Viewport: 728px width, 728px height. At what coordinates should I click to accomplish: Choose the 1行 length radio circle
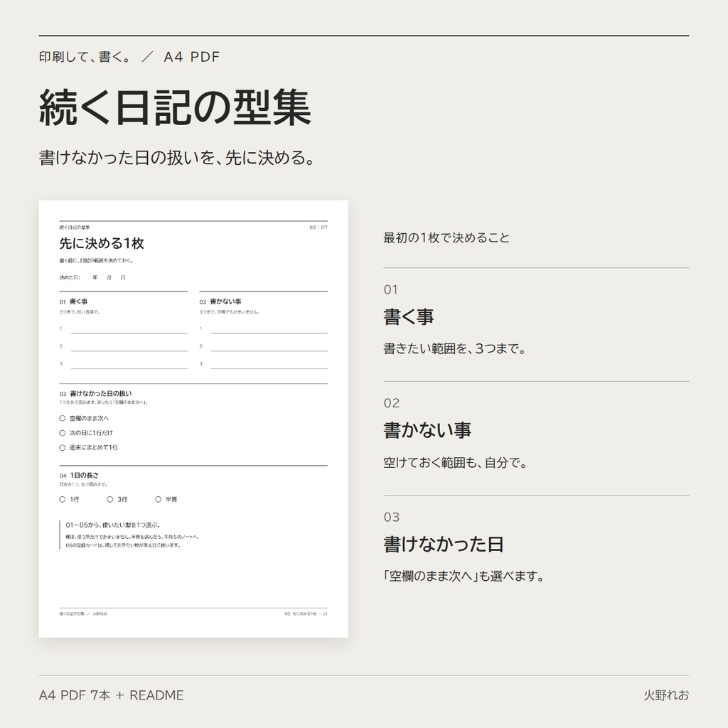point(63,500)
